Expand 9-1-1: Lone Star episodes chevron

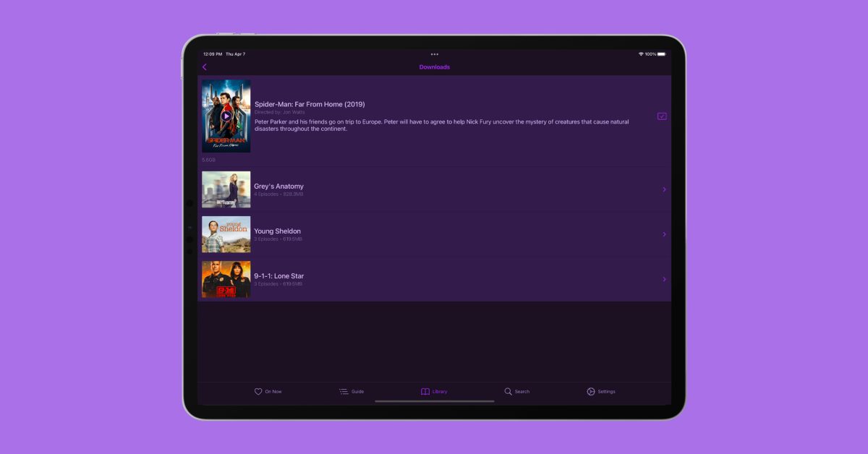coord(664,279)
